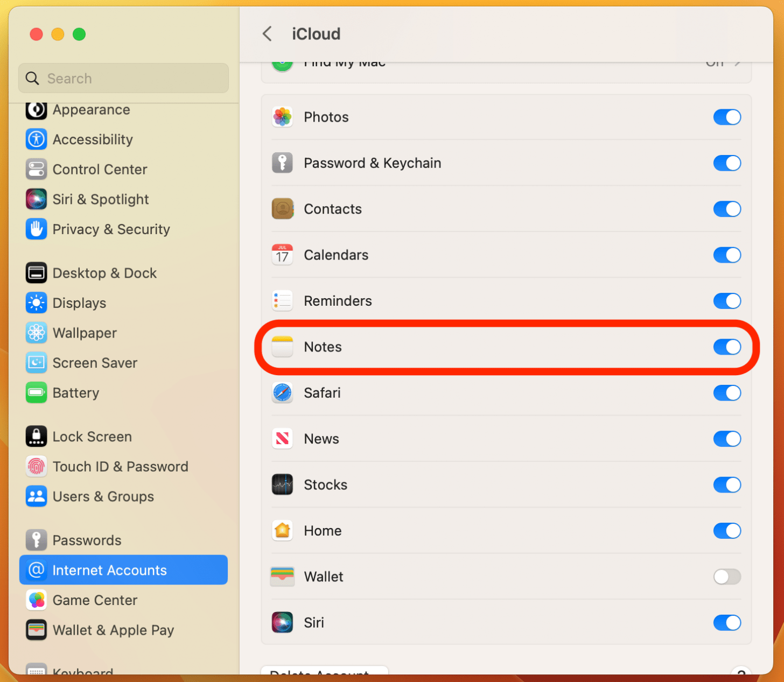Click the Contacts app icon

click(282, 209)
